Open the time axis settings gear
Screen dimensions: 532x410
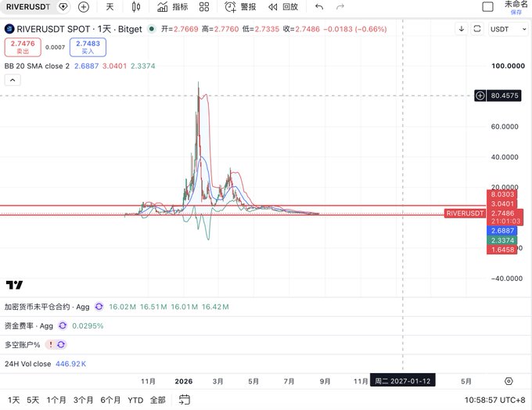(x=509, y=381)
